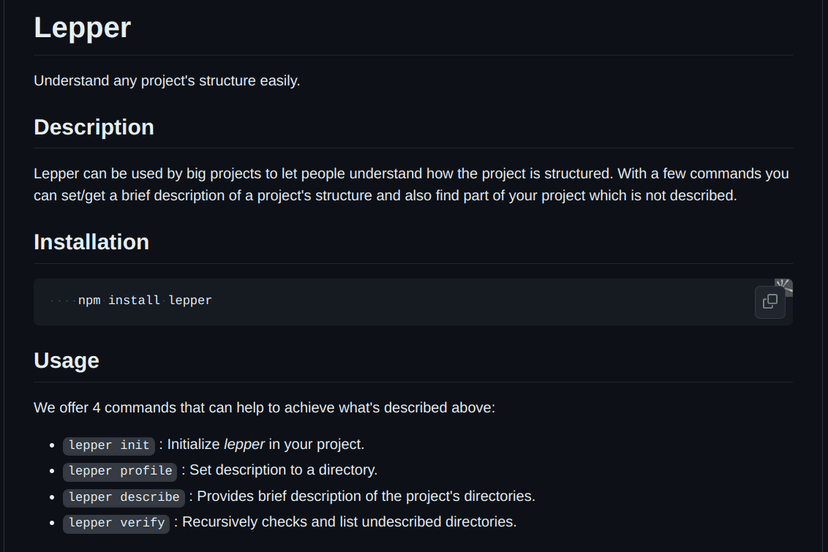The image size is (828, 552).
Task: Select the 'lepper verify' command
Action: tap(116, 523)
